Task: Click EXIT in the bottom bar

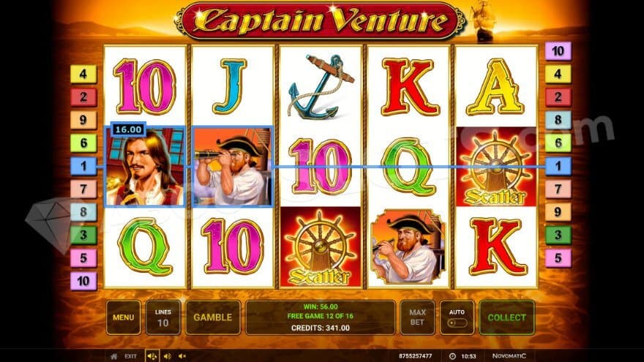Action: pyautogui.click(x=130, y=356)
